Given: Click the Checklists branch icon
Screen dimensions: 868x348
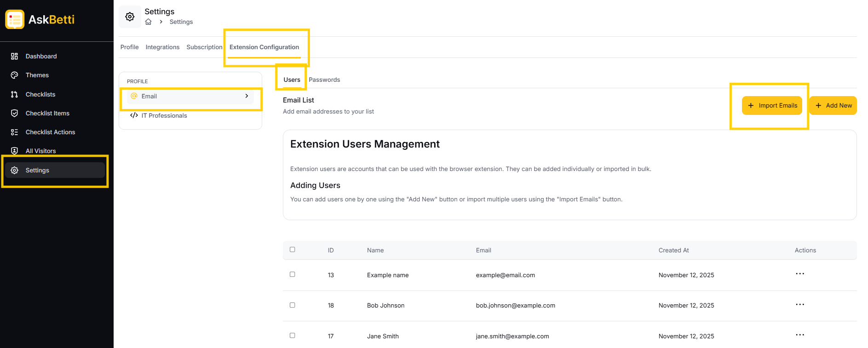Looking at the screenshot, I should pyautogui.click(x=14, y=94).
